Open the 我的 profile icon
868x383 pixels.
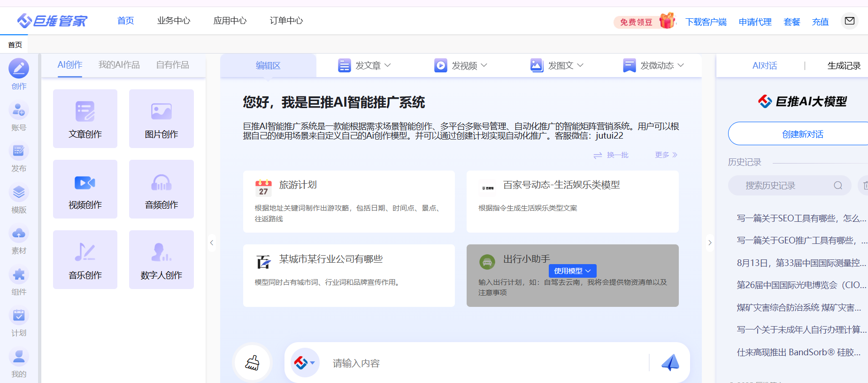coord(19,357)
